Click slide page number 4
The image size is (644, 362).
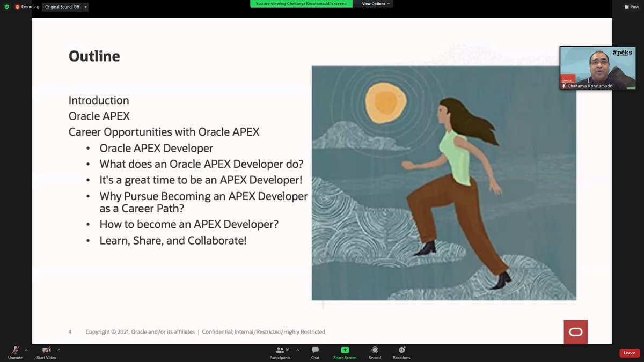[70, 332]
